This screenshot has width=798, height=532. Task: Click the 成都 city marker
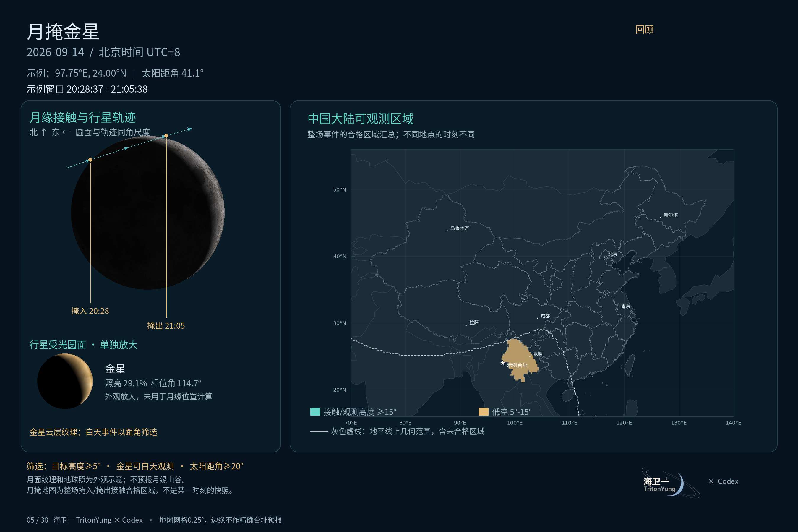point(537,318)
